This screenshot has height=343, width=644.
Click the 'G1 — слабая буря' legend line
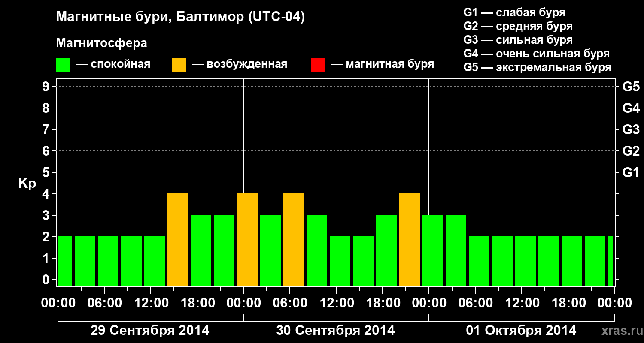(x=514, y=12)
